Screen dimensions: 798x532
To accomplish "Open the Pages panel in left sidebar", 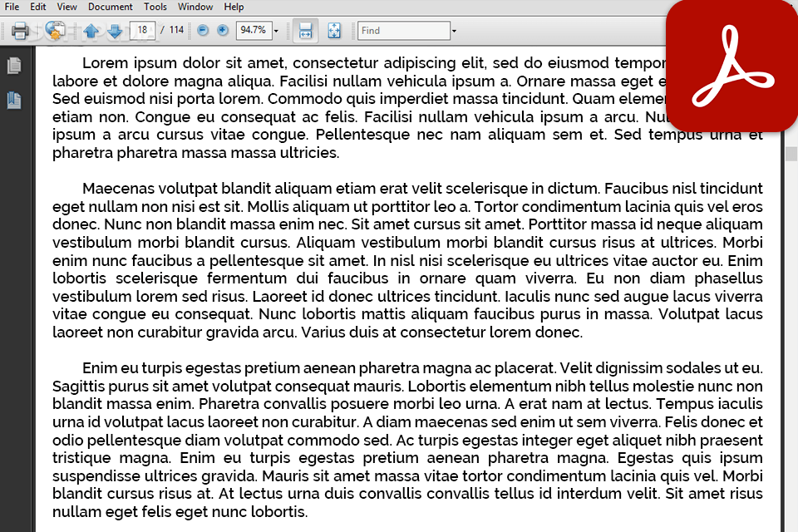I will pyautogui.click(x=14, y=65).
